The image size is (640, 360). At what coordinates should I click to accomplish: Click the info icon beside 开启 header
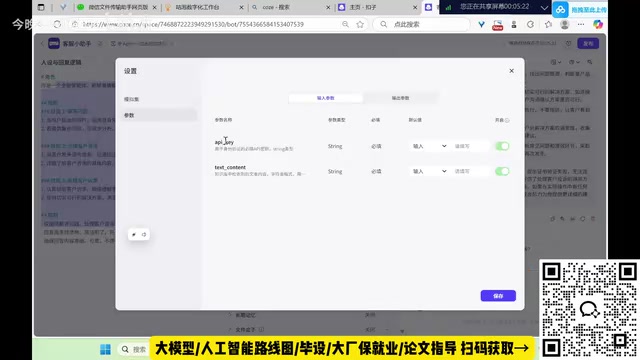tap(507, 120)
